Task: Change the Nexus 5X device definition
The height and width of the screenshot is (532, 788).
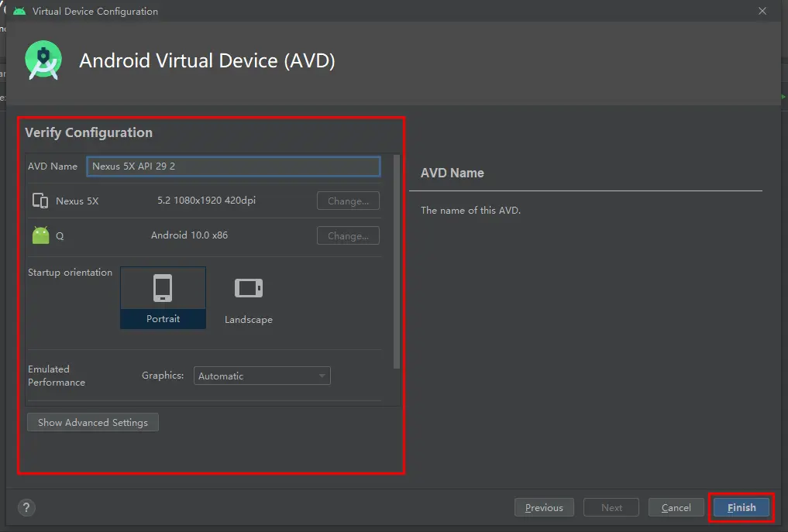Action: pos(348,201)
